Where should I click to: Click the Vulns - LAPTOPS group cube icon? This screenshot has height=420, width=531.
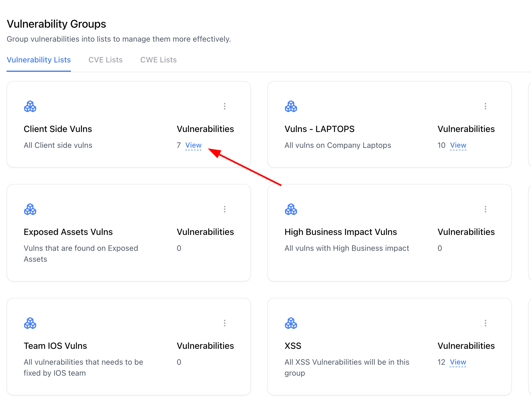[291, 107]
